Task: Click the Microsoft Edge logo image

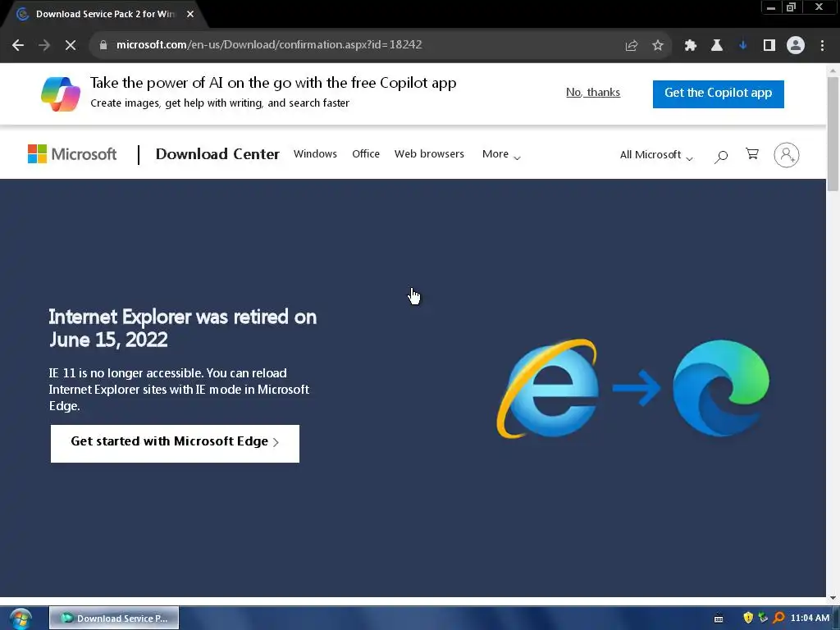Action: [721, 388]
